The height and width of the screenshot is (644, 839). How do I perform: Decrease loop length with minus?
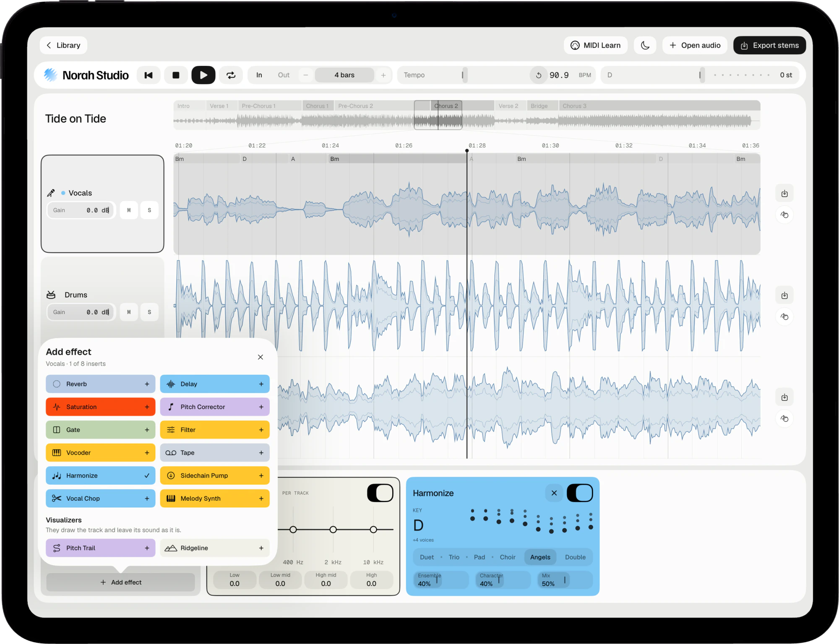[x=306, y=75]
